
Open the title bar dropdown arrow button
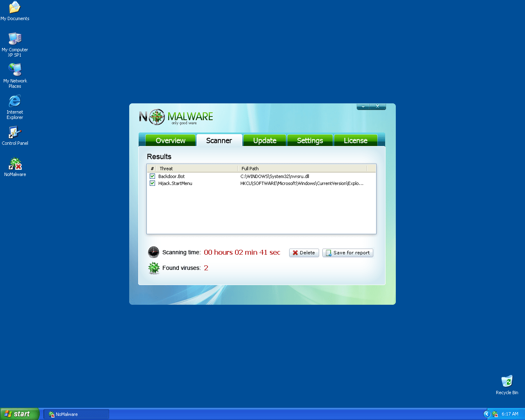[363, 107]
